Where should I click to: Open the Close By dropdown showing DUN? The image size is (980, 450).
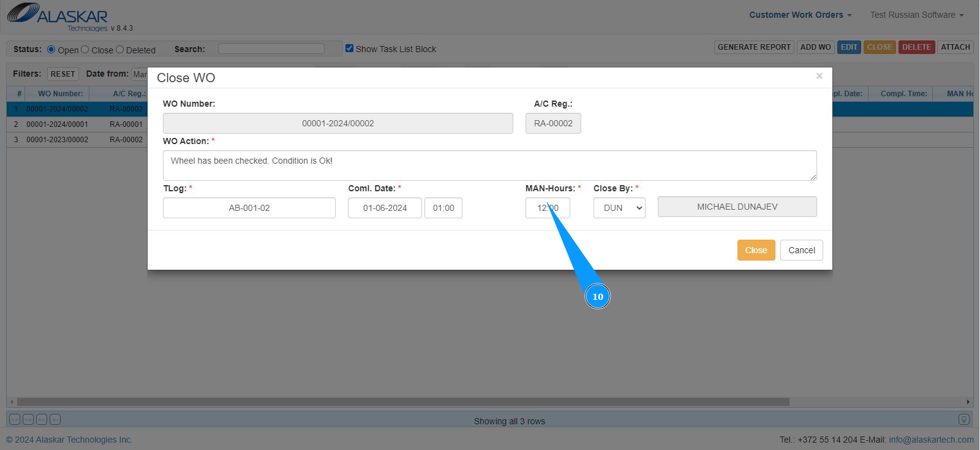click(619, 208)
